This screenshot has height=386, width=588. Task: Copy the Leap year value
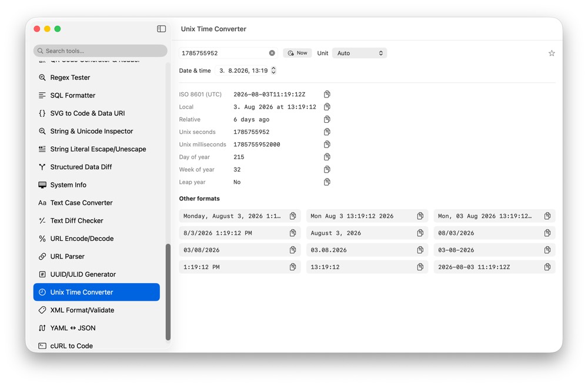(x=327, y=182)
